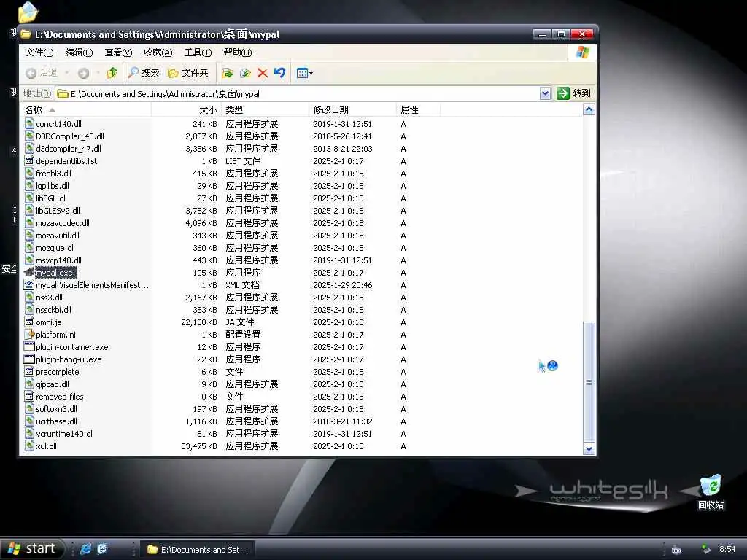
Task: Select the file removed-files
Action: point(60,397)
